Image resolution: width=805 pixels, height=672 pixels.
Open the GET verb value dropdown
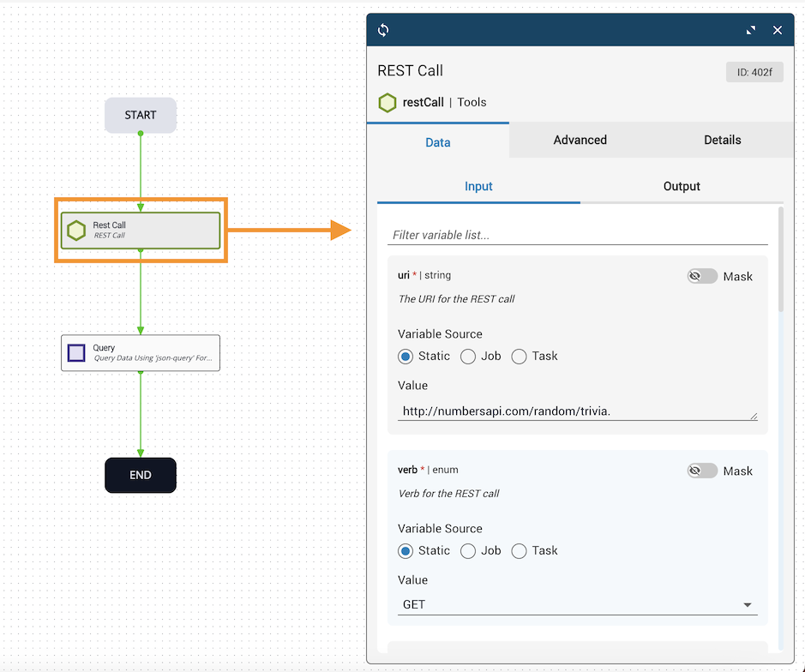click(x=578, y=604)
